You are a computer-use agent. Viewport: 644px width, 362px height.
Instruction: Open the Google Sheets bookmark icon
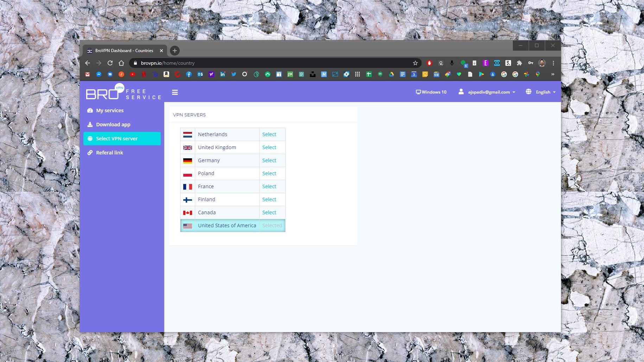[369, 74]
